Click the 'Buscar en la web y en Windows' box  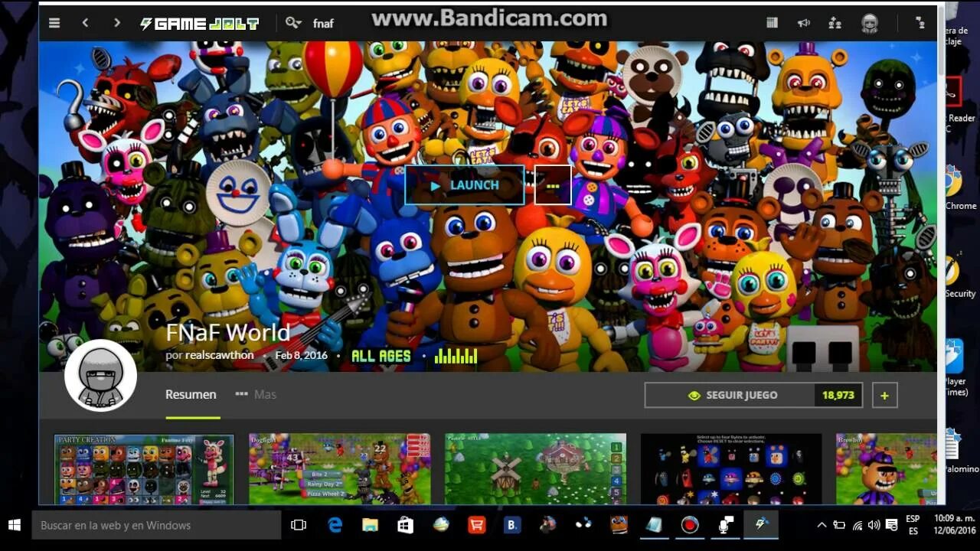[156, 525]
